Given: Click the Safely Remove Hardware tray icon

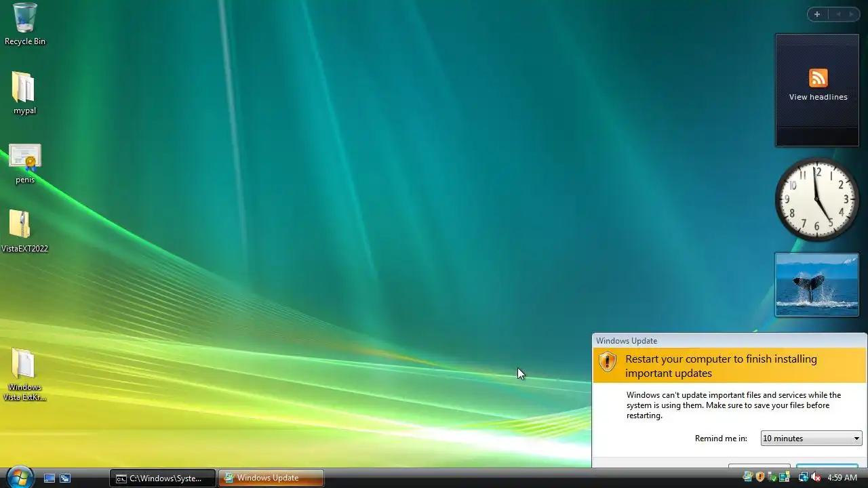Looking at the screenshot, I should (x=772, y=477).
